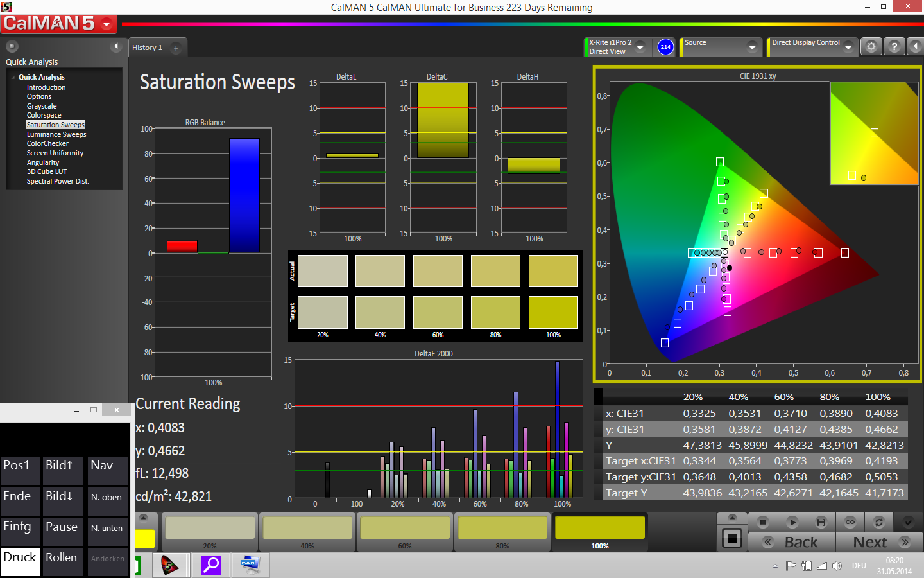
Task: Open settings with the gear icon
Action: (x=871, y=47)
